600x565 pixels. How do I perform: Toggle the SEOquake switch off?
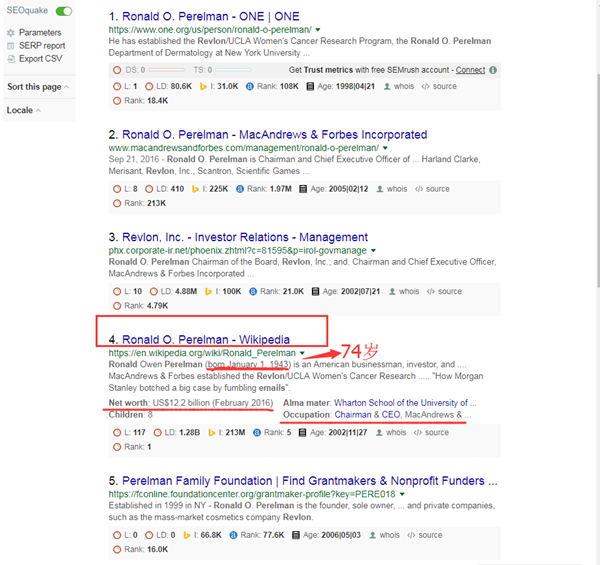(64, 11)
